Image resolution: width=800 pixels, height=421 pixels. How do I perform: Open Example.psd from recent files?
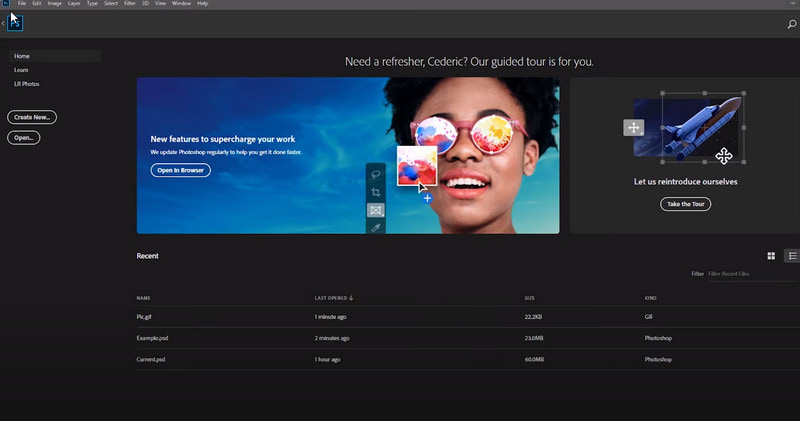152,338
